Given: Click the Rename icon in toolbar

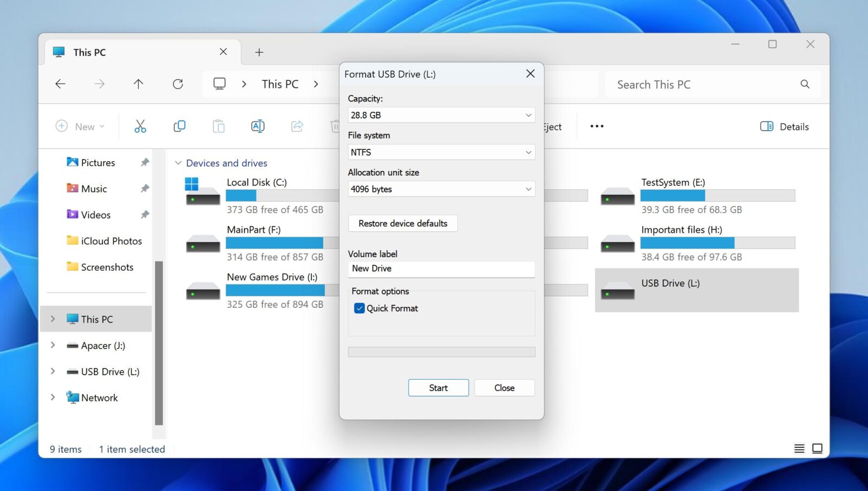Looking at the screenshot, I should tap(258, 126).
